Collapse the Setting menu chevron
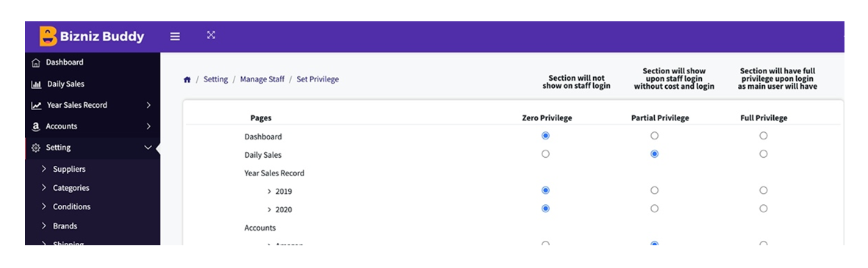The height and width of the screenshot is (268, 868). pos(148,148)
